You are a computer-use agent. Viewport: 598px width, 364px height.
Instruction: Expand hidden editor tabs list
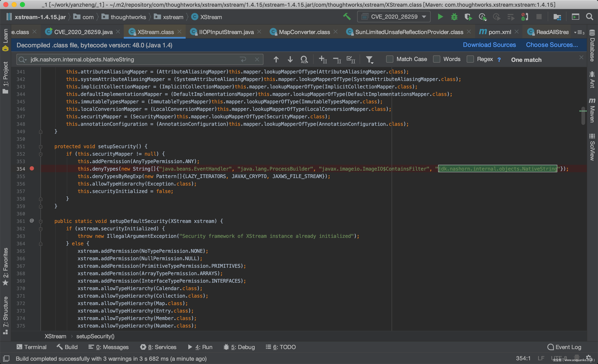click(580, 32)
